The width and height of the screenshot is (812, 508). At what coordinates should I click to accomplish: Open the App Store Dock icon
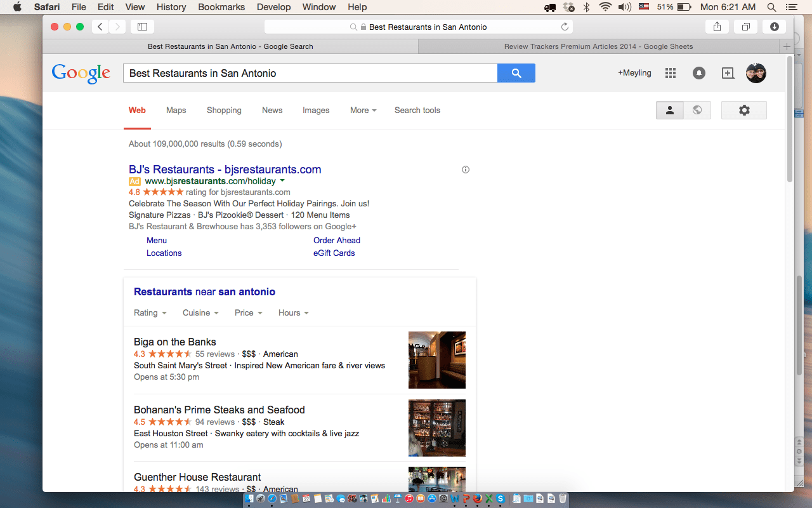click(x=432, y=498)
